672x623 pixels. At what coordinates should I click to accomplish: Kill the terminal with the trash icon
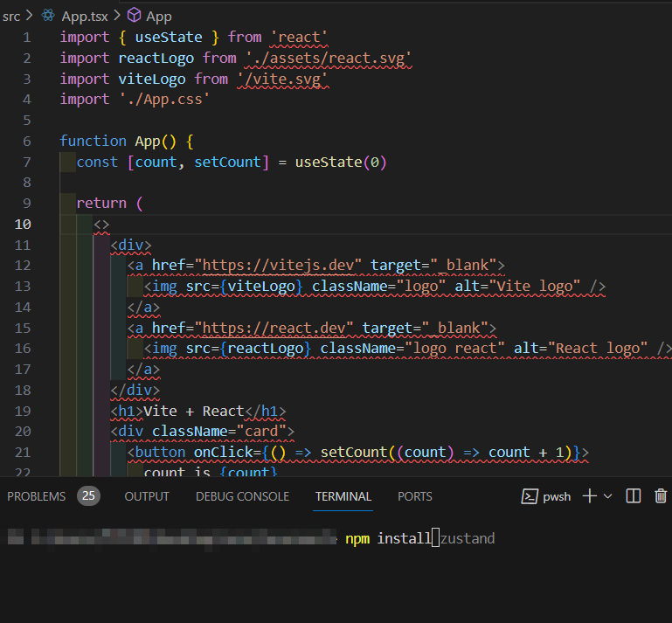(661, 496)
